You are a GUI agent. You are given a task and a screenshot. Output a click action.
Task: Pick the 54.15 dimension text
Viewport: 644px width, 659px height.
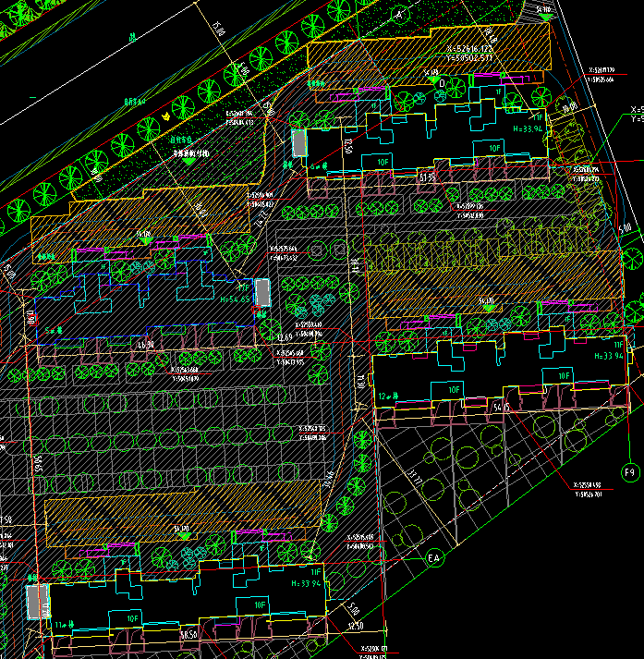502,407
